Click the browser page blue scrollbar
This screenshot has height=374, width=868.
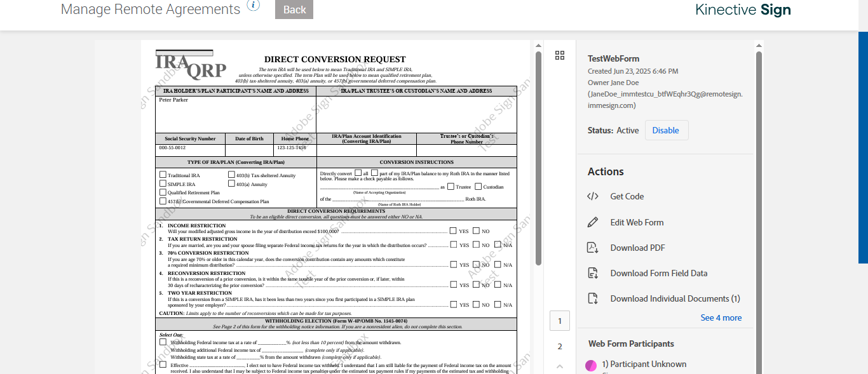pyautogui.click(x=863, y=147)
